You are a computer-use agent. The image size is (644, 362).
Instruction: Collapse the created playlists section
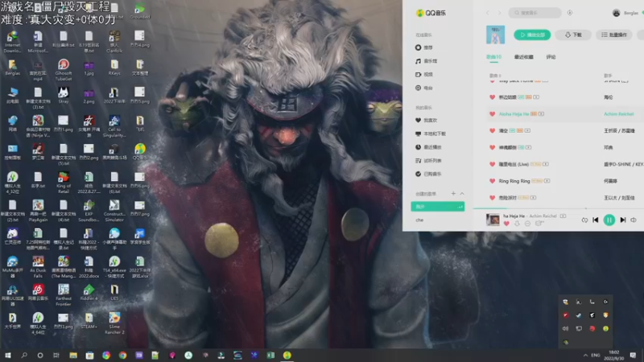[x=462, y=193]
